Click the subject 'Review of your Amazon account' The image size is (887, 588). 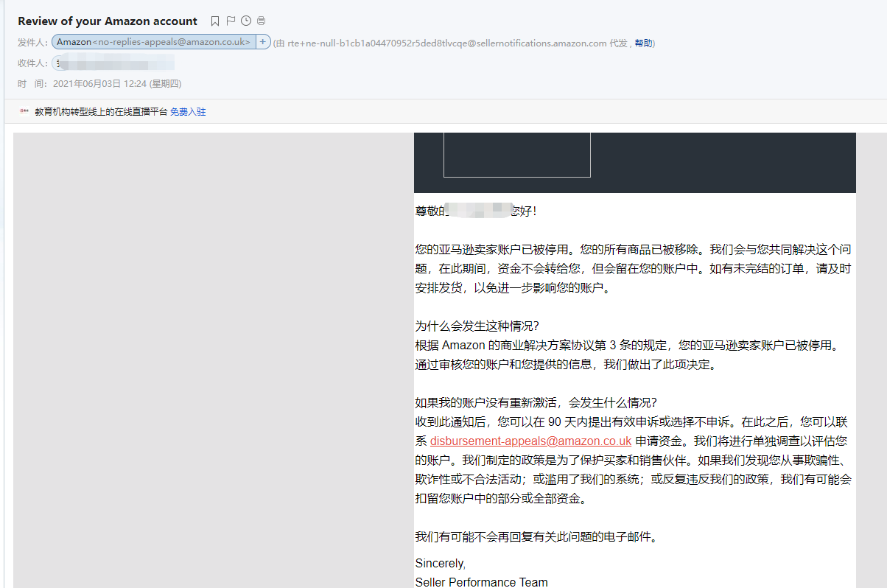click(x=108, y=21)
